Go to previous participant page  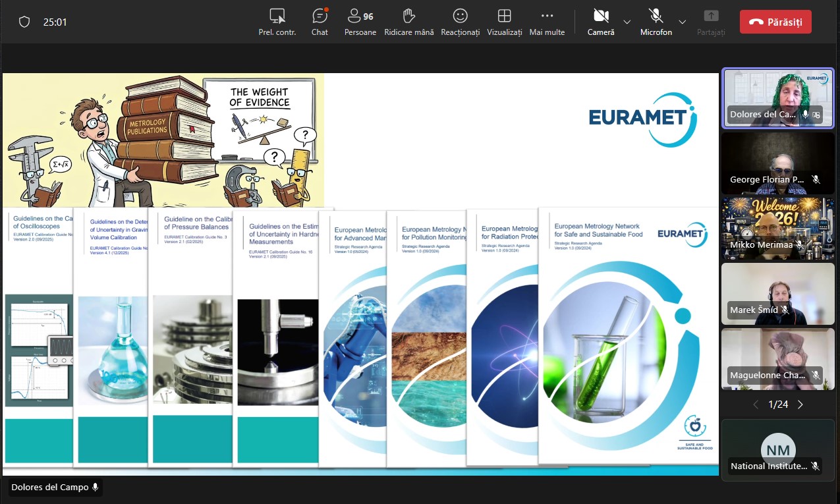(756, 405)
